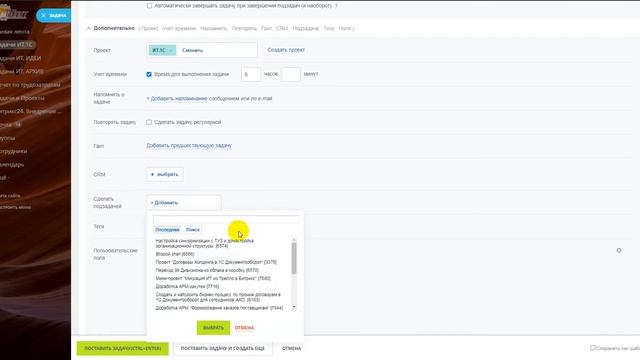Viewport: 640px width, 360px height.
Task: Click 'Настроить меню' in the sidebar
Action: (16, 207)
